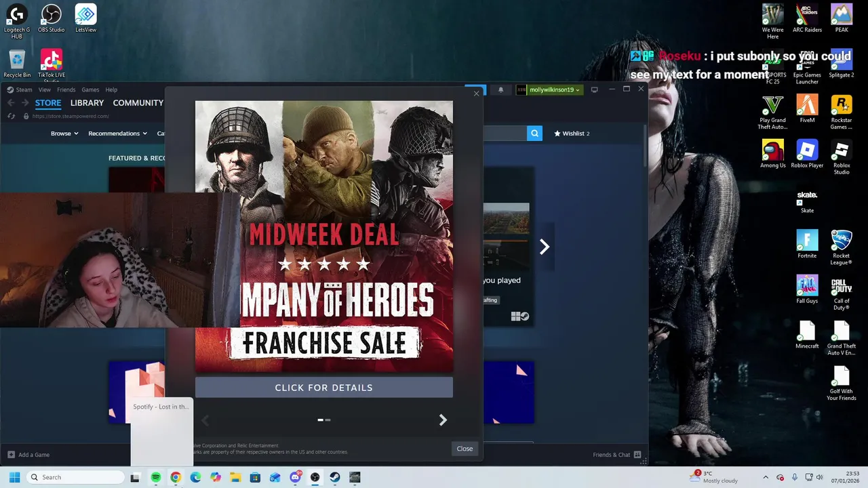Open the PEAK game shortcut

point(842,18)
